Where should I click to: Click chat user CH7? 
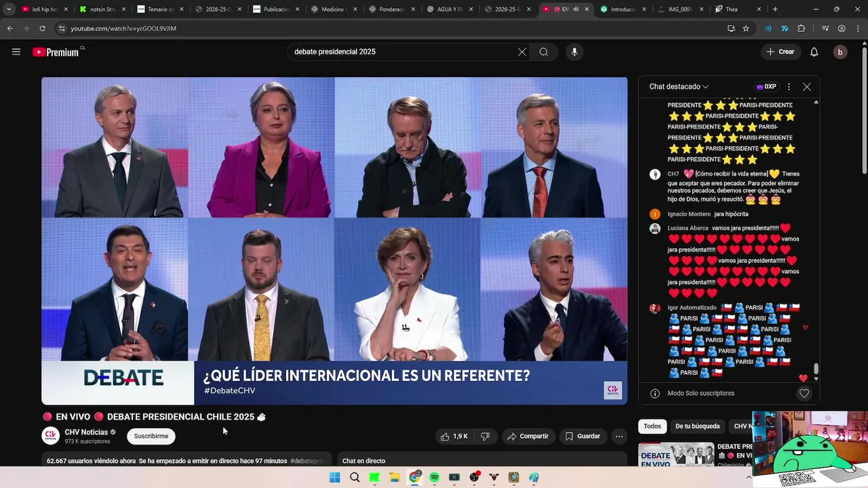(x=673, y=174)
